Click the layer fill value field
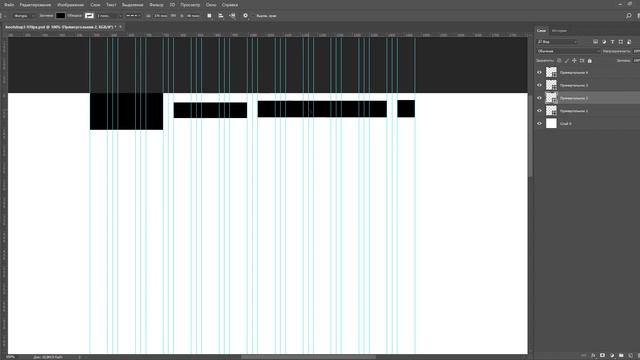The height and width of the screenshot is (360, 640). (x=636, y=60)
